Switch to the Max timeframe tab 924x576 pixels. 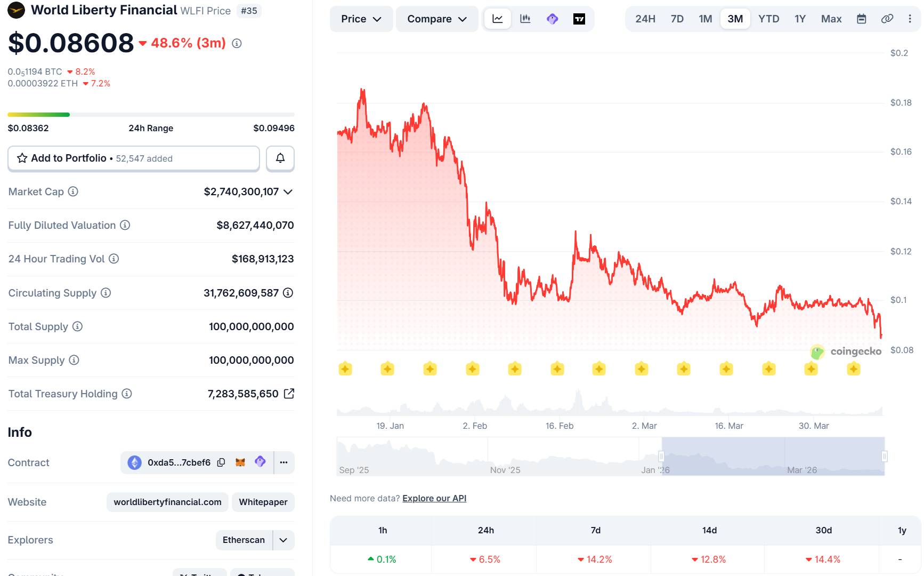coord(831,19)
